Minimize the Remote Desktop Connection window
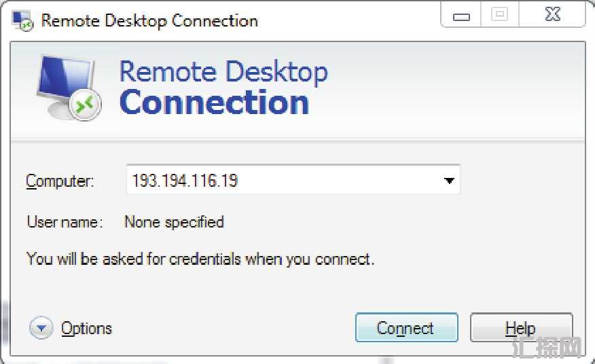This screenshot has height=364, width=595. tap(462, 16)
